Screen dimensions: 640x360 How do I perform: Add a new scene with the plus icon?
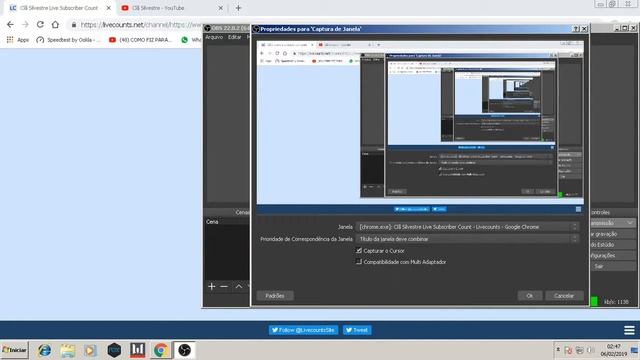[x=211, y=287]
